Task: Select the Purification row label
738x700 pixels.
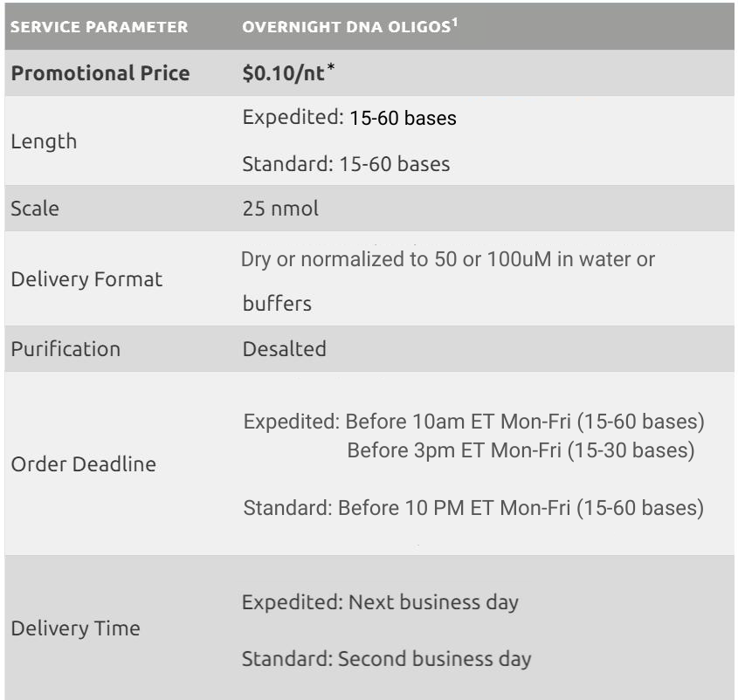Action: tap(66, 349)
